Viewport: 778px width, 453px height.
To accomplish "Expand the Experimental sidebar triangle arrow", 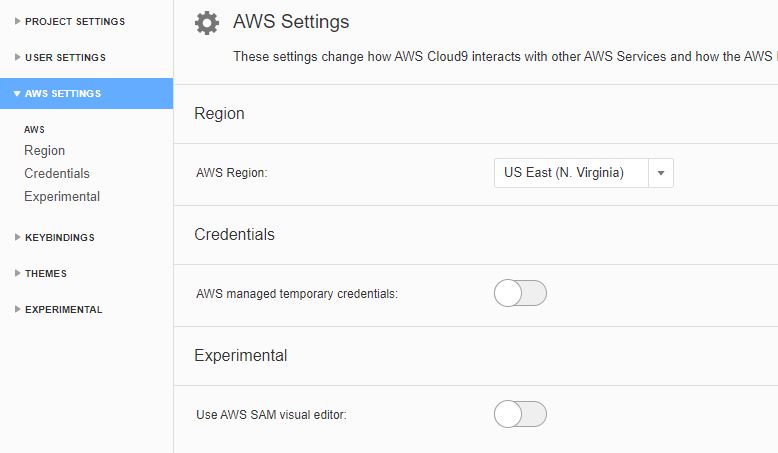I will click(17, 309).
